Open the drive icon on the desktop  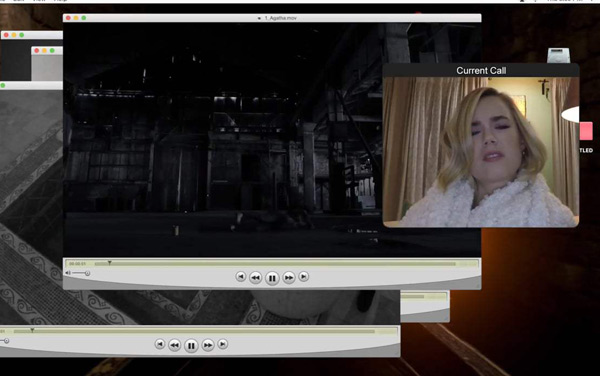[558, 55]
